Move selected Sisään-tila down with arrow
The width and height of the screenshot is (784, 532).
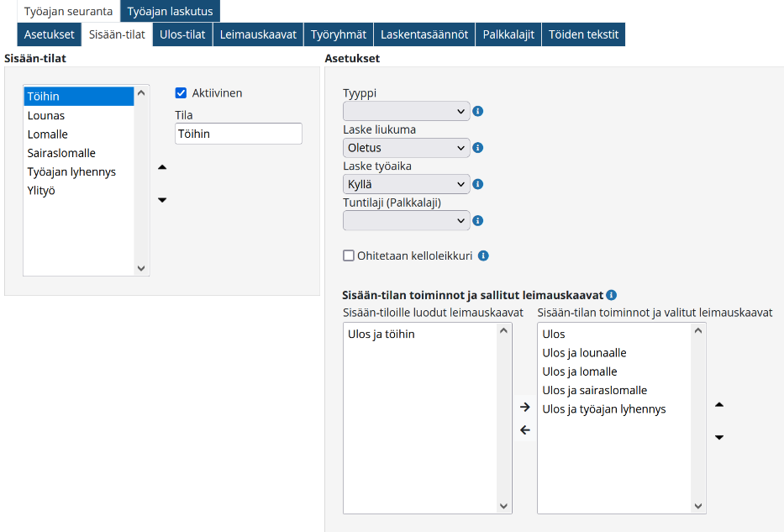(x=162, y=199)
